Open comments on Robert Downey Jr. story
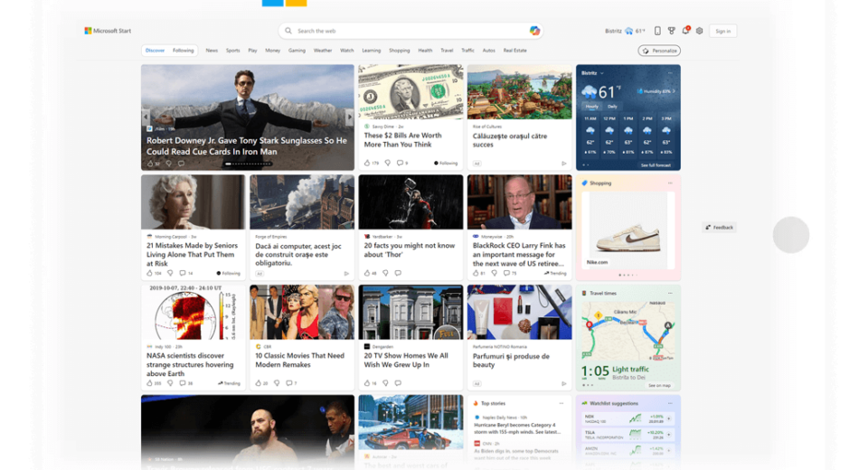This screenshot has height=470, width=868. (181, 164)
